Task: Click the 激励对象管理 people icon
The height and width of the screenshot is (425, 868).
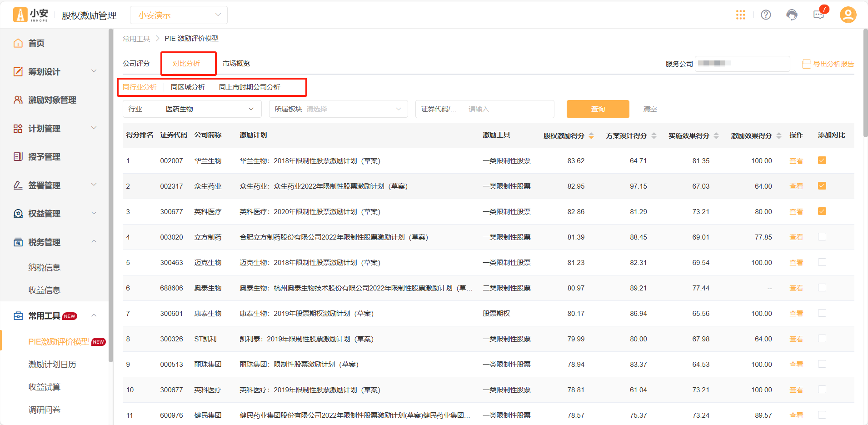Action: [x=18, y=100]
